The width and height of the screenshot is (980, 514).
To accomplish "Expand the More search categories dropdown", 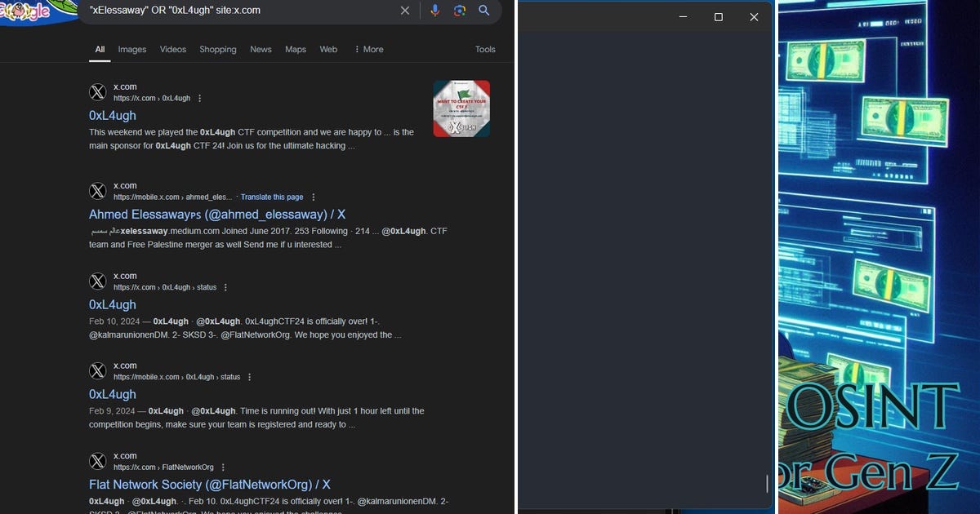I will click(x=368, y=50).
